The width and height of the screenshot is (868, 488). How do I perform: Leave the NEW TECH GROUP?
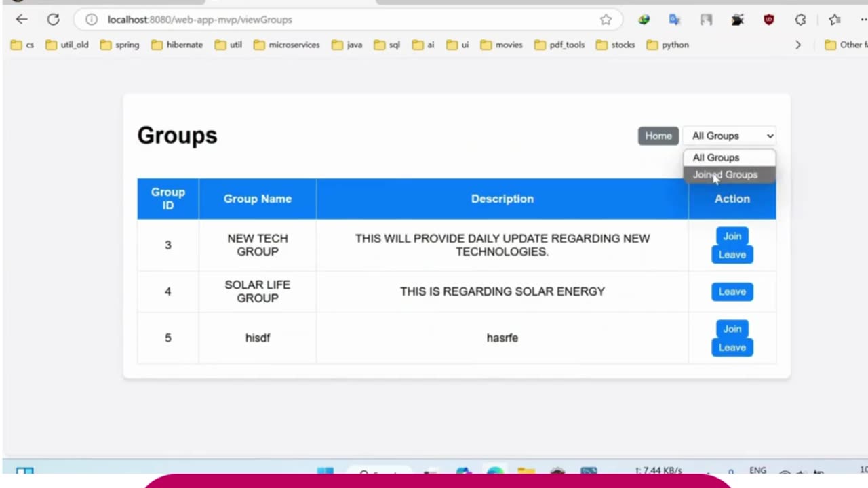(x=732, y=254)
